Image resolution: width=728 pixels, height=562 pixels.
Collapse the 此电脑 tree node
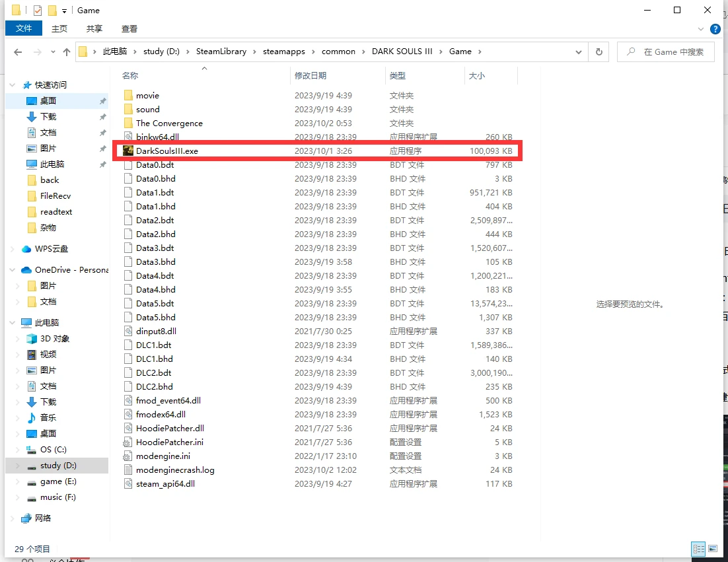(13, 322)
